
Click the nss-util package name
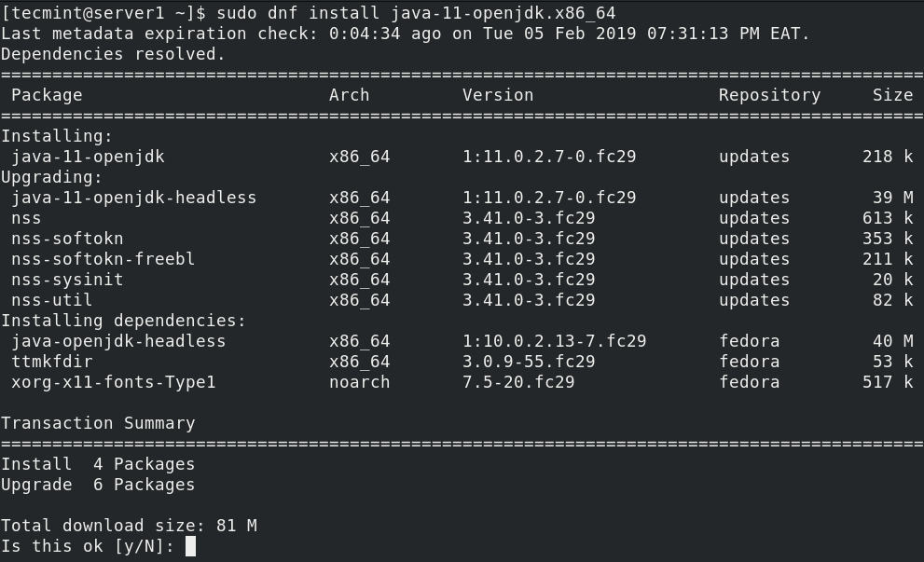point(51,300)
